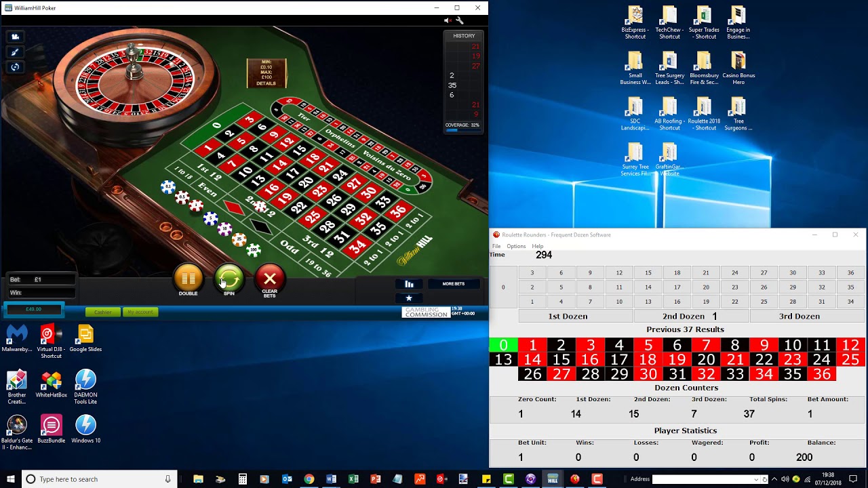Place a bet on Odd
This screenshot has width=868, height=488.
290,246
